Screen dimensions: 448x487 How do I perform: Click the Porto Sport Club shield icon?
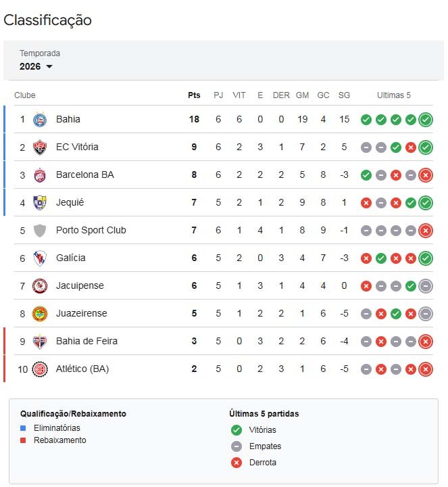tap(40, 231)
